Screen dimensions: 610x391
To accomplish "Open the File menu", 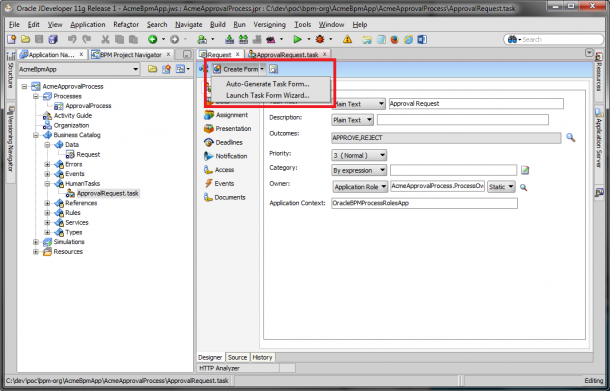I will [x=14, y=25].
